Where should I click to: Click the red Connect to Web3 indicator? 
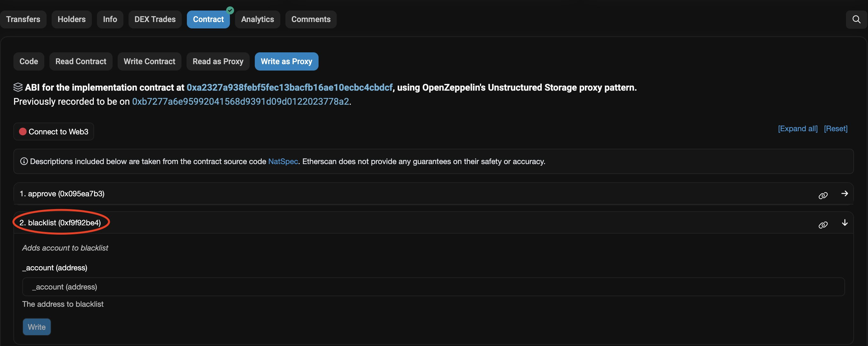23,132
